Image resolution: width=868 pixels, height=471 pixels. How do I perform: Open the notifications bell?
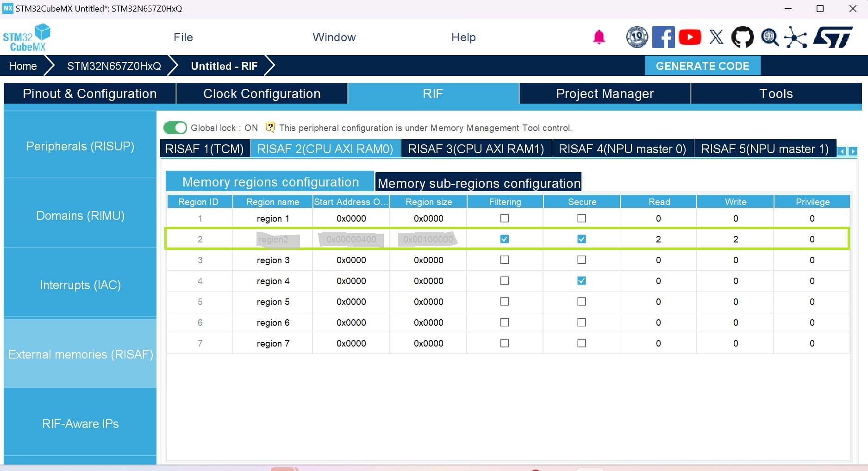tap(599, 37)
